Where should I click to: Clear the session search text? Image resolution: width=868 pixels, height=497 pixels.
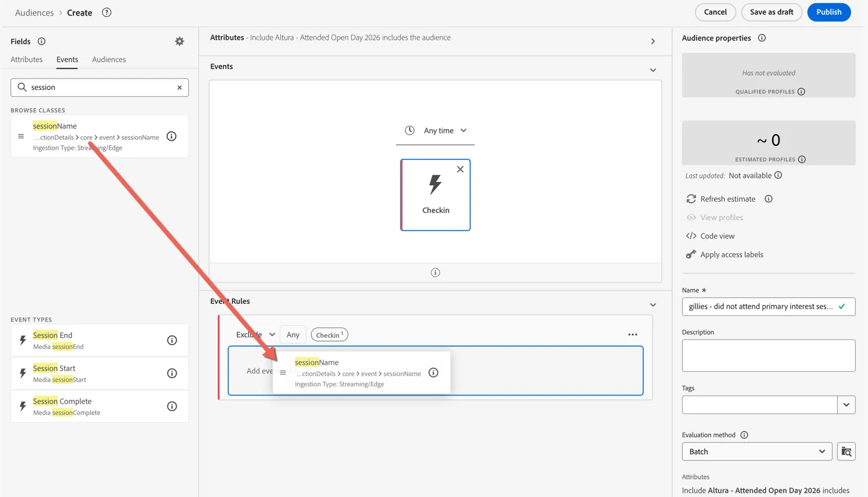click(x=180, y=87)
